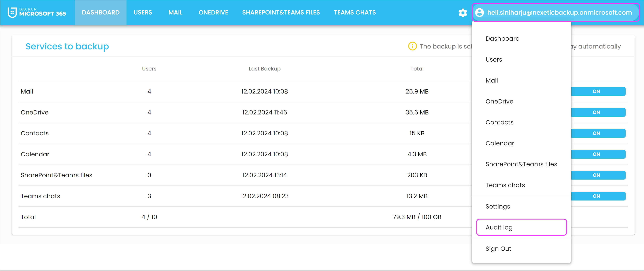This screenshot has height=271, width=644.
Task: Click the Total row label
Action: tap(28, 217)
